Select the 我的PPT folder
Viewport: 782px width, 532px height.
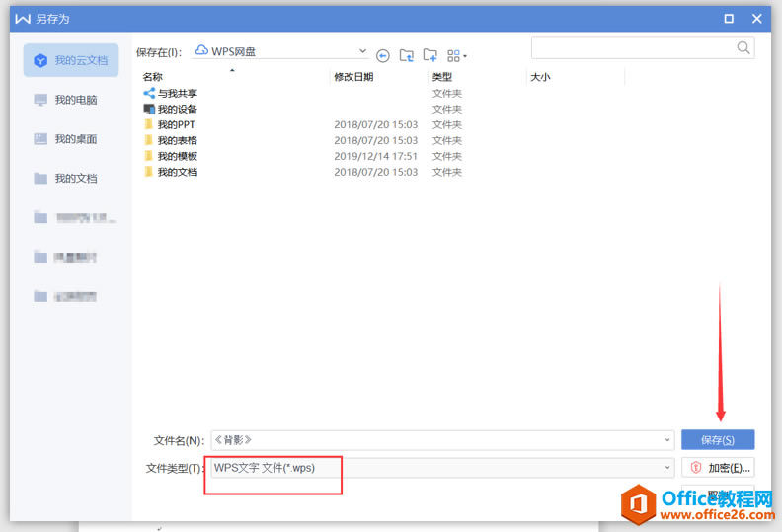click(176, 124)
